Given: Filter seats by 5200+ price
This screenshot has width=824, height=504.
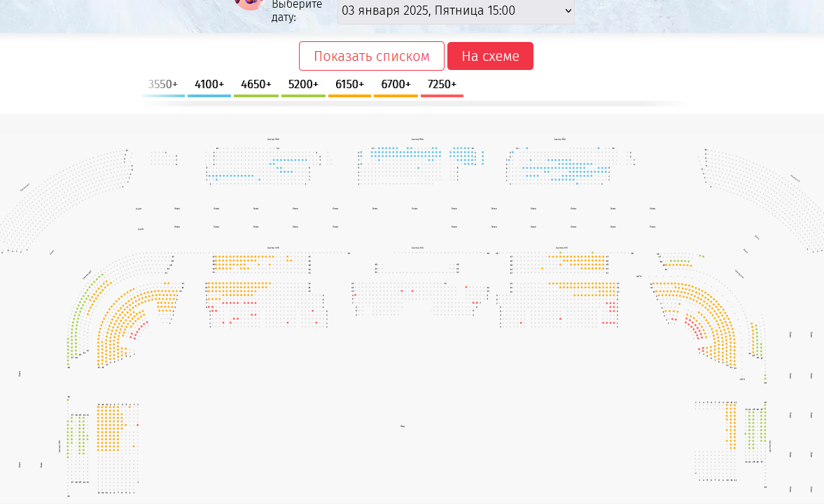Looking at the screenshot, I should (x=303, y=85).
